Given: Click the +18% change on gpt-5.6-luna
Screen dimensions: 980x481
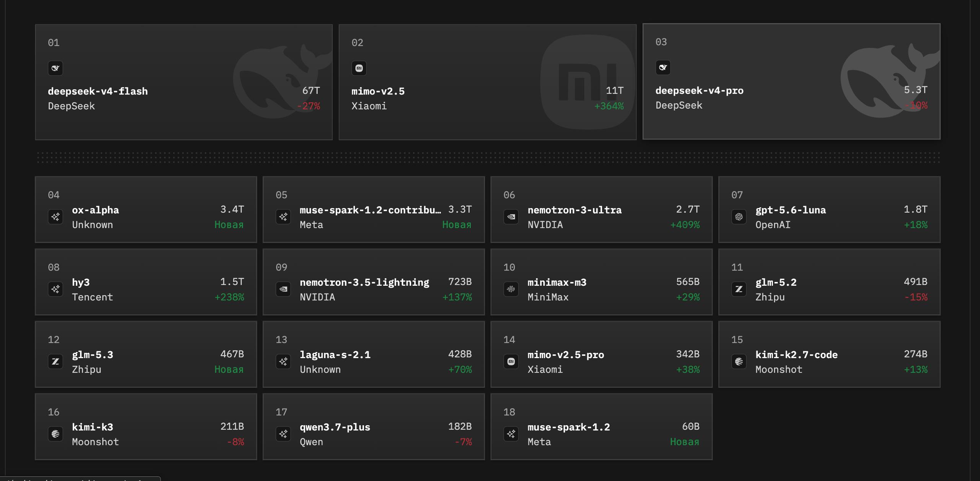Looking at the screenshot, I should tap(916, 225).
